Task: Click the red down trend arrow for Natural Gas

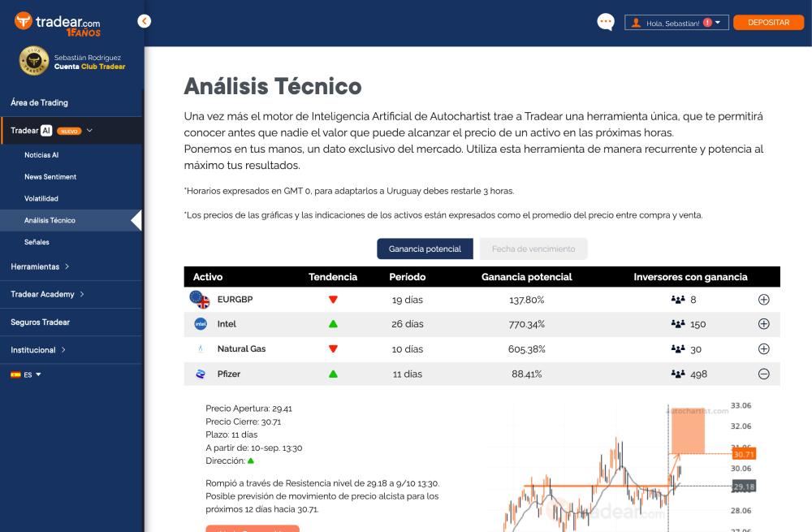Action: pyautogui.click(x=333, y=348)
